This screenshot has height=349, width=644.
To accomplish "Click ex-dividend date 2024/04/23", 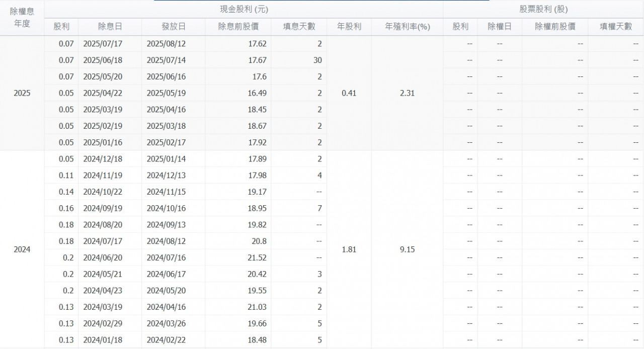I will click(x=103, y=291).
